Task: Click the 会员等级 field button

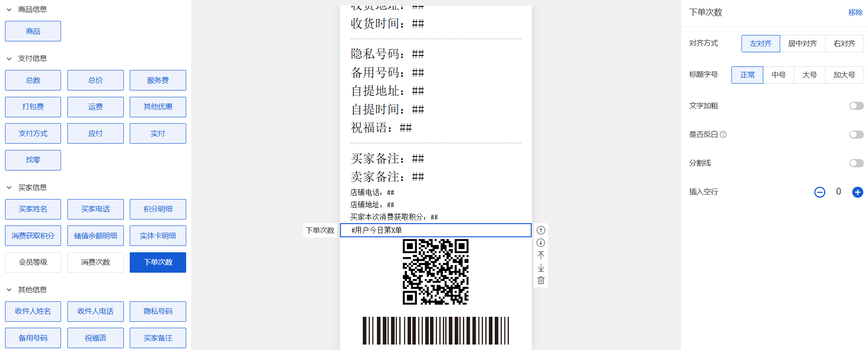Action: 33,262
